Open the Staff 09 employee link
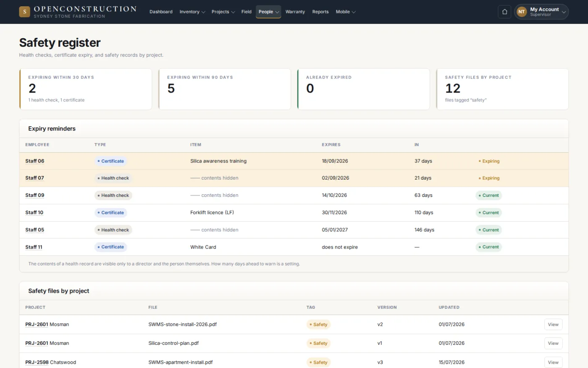The width and height of the screenshot is (588, 368). [x=34, y=195]
